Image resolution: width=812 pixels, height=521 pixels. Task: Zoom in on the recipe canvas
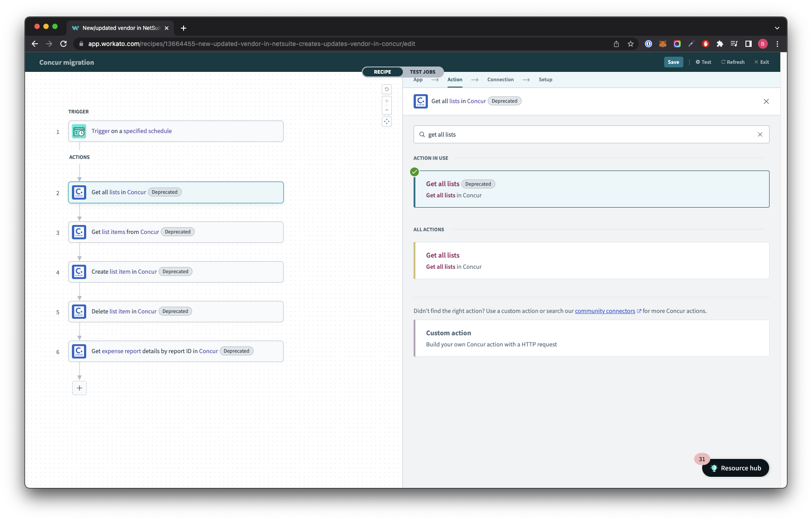point(387,101)
